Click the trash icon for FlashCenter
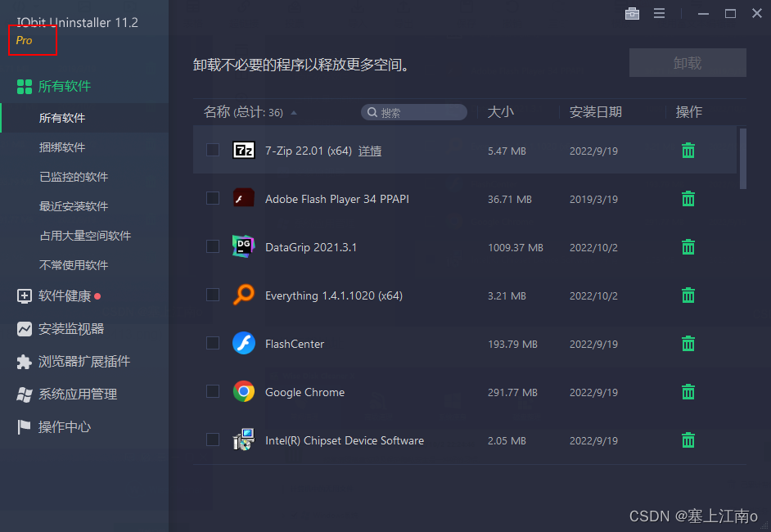Screen dimensions: 771x532 pyautogui.click(x=688, y=343)
